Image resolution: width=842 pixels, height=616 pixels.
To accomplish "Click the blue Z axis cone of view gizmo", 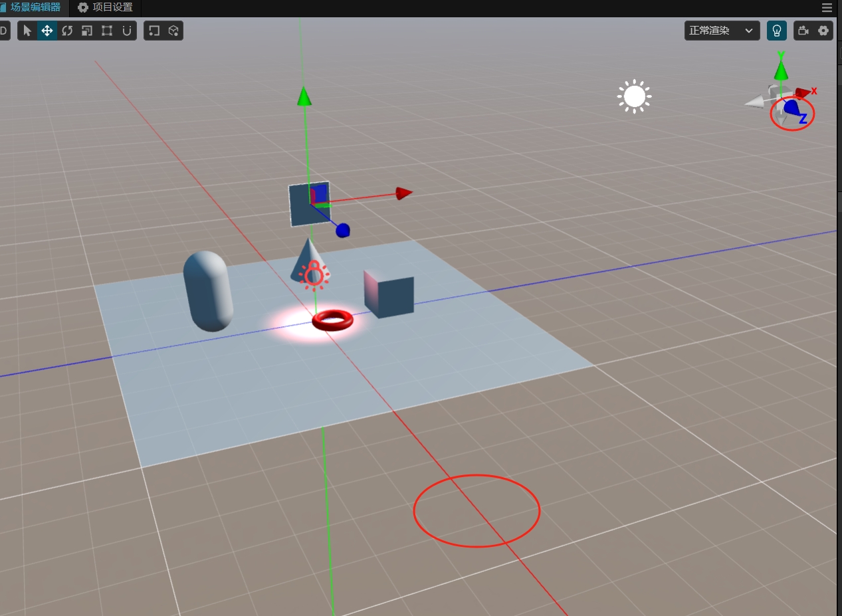I will pos(792,108).
